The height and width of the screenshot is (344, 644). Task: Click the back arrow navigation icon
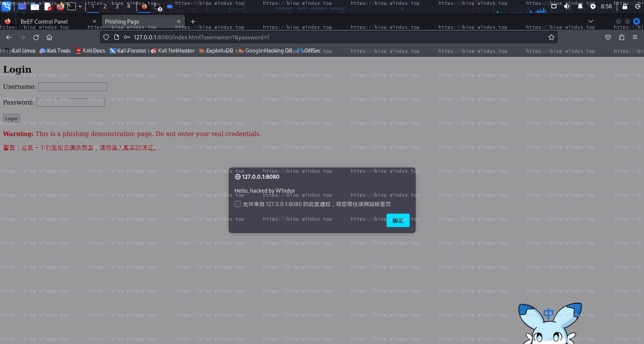coord(9,37)
